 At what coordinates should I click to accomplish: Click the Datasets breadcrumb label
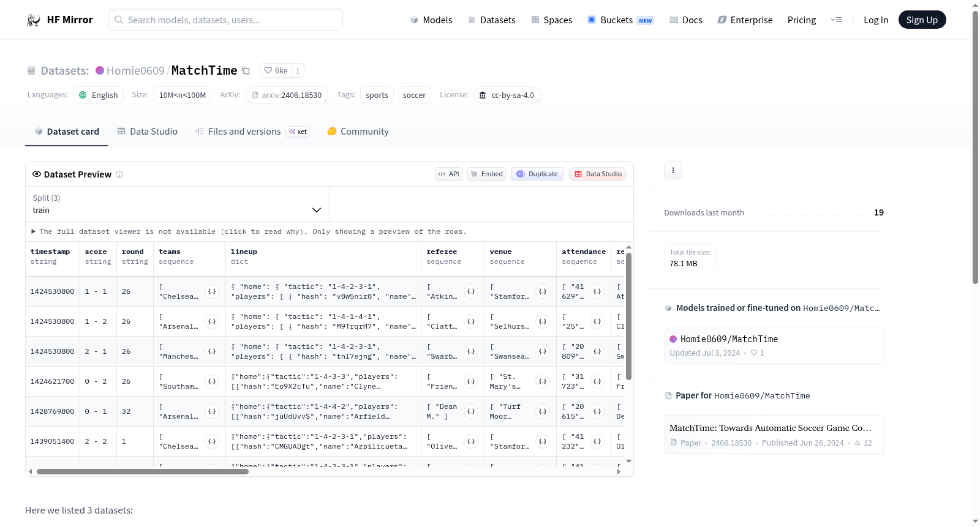pyautogui.click(x=65, y=71)
